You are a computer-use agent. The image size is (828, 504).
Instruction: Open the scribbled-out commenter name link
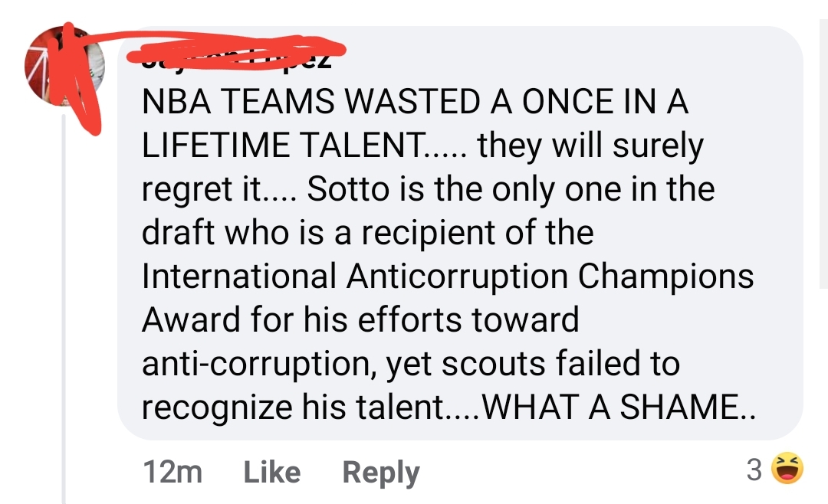point(237,55)
